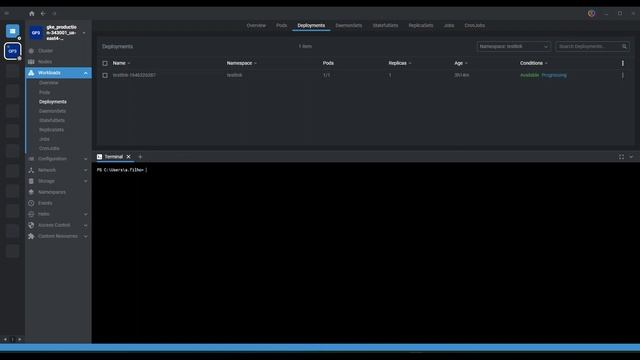
Task: Open a new terminal tab
Action: 140,157
